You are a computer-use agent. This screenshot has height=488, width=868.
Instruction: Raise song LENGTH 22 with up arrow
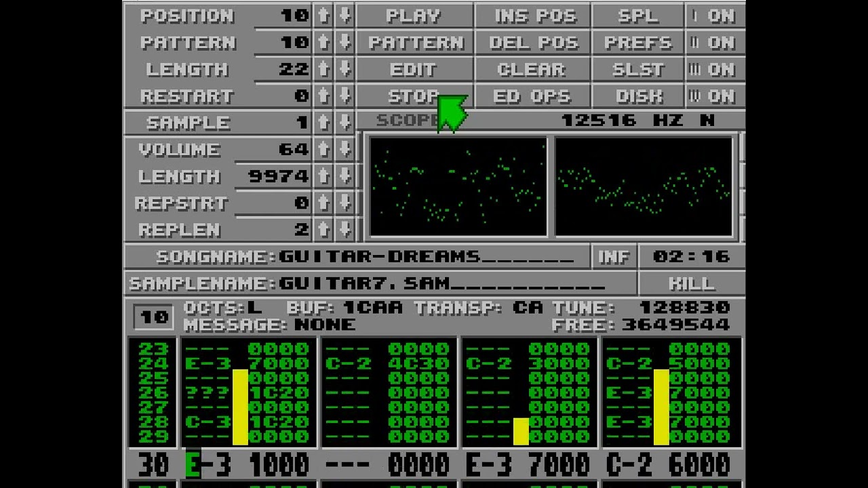coord(323,69)
